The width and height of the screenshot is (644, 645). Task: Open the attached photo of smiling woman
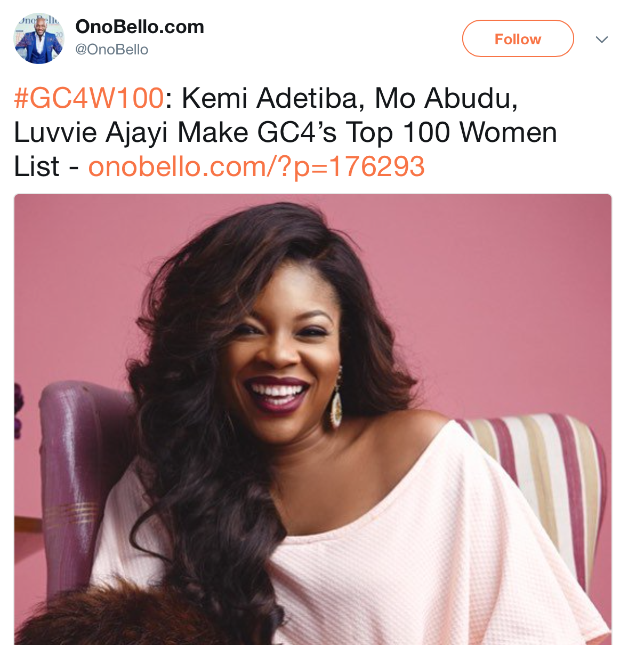coord(313,419)
